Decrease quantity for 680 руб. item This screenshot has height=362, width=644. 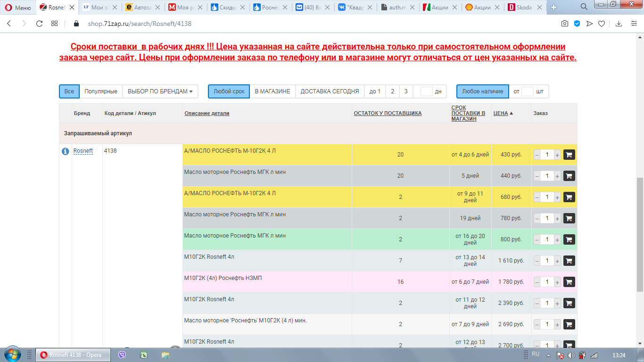click(537, 197)
